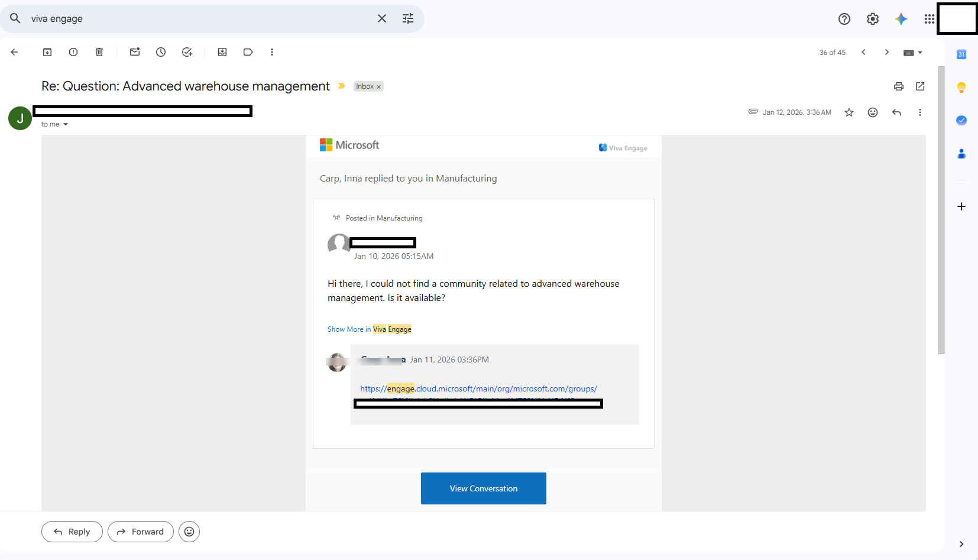This screenshot has width=978, height=560.
Task: Open Google Keep in the side panel
Action: click(x=961, y=88)
